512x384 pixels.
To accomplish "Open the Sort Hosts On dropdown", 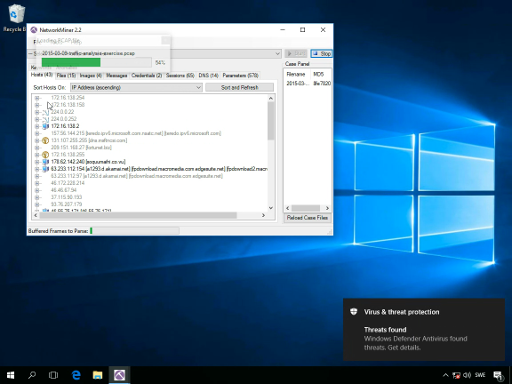I will (136, 88).
